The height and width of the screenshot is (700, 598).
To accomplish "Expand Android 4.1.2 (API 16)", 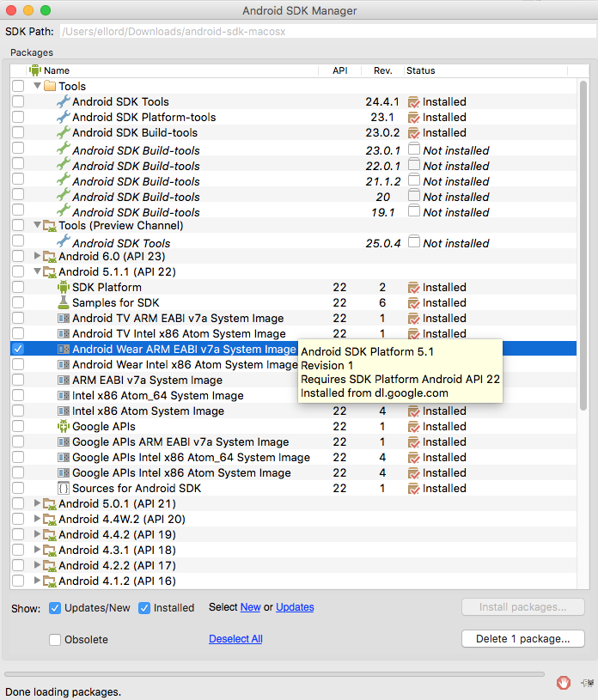I will (38, 581).
